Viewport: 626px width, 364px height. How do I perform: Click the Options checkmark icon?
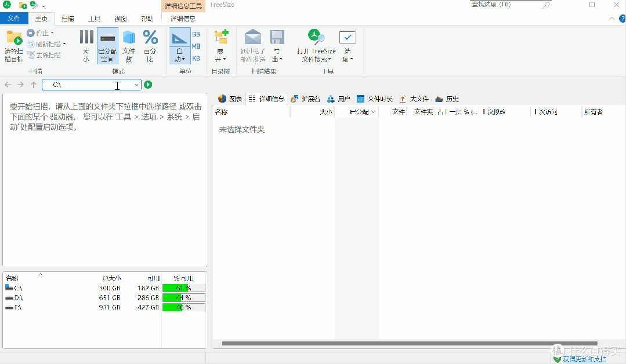(348, 37)
